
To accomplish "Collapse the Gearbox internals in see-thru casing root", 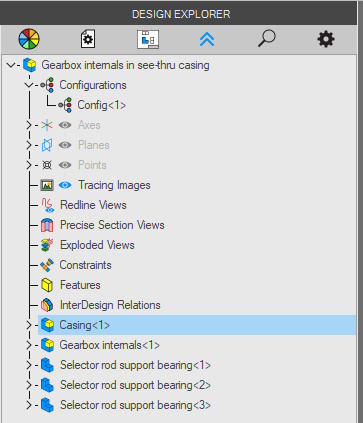I will coord(11,65).
